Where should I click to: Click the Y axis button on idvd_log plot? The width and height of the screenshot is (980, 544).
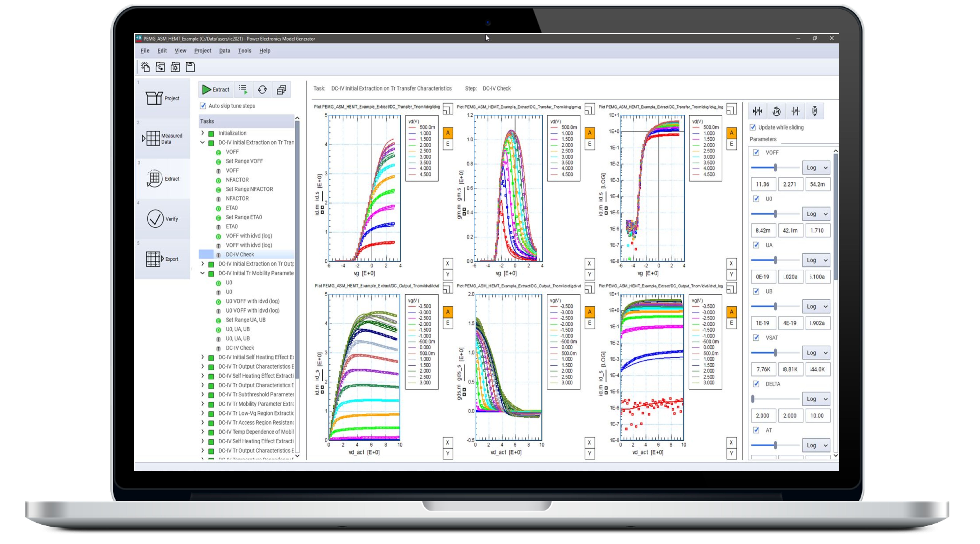click(x=731, y=453)
